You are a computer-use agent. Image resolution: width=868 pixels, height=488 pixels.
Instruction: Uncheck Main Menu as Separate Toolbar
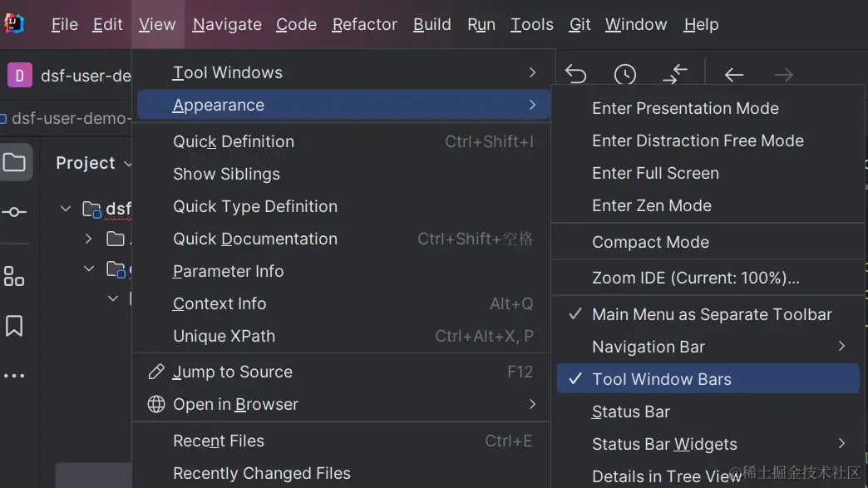[711, 314]
